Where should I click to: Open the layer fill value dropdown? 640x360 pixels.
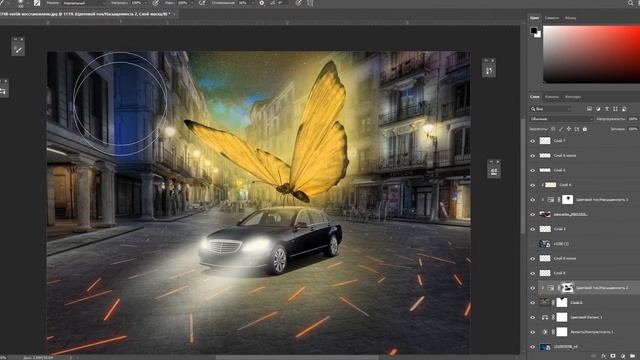tap(633, 129)
